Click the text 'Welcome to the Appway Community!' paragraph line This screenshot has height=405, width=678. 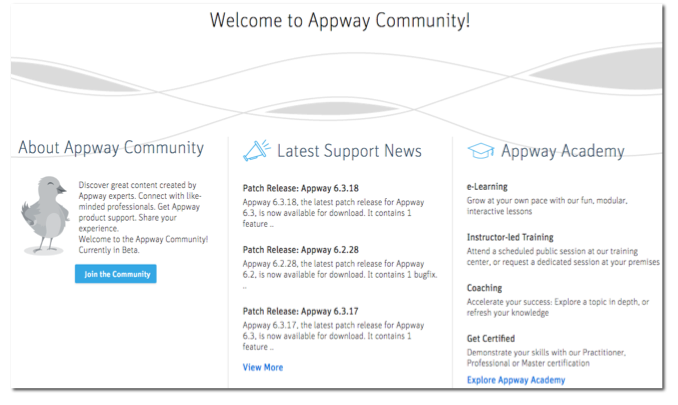coord(143,239)
